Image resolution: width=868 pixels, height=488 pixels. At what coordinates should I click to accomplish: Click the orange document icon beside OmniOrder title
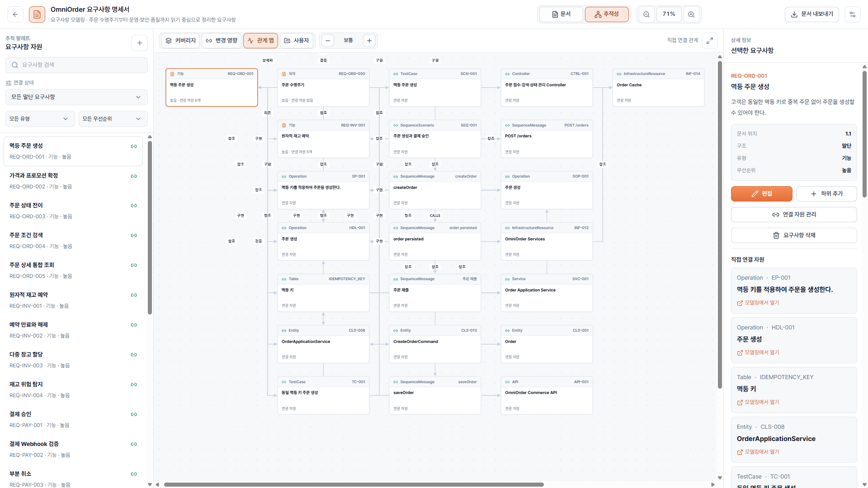[37, 14]
